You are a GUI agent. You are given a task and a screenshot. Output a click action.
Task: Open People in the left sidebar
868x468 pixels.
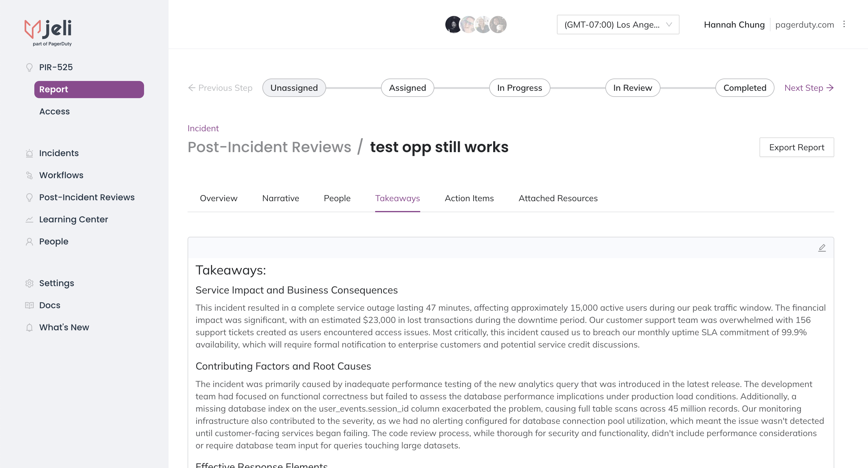pyautogui.click(x=54, y=241)
